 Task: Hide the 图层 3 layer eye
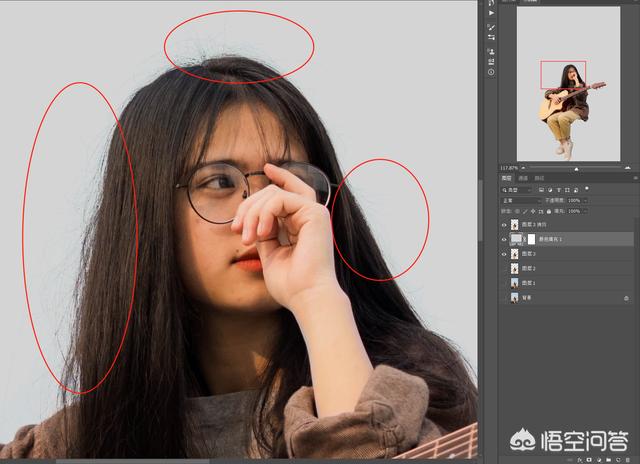pos(504,254)
